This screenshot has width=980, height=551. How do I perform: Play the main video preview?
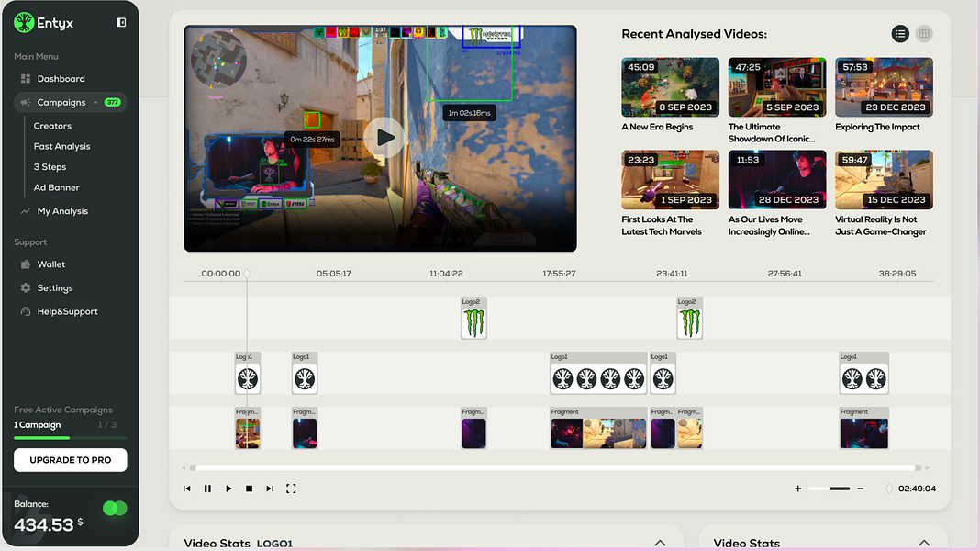(384, 138)
